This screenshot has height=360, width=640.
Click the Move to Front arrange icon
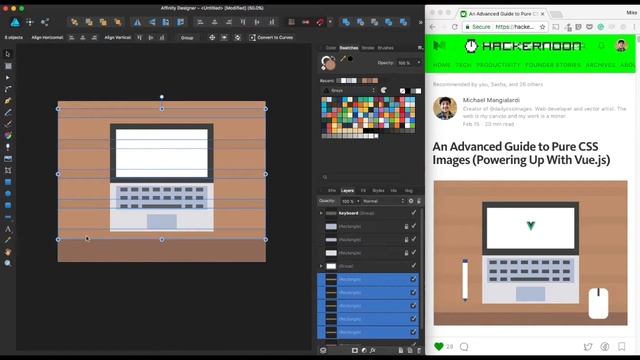tap(118, 22)
